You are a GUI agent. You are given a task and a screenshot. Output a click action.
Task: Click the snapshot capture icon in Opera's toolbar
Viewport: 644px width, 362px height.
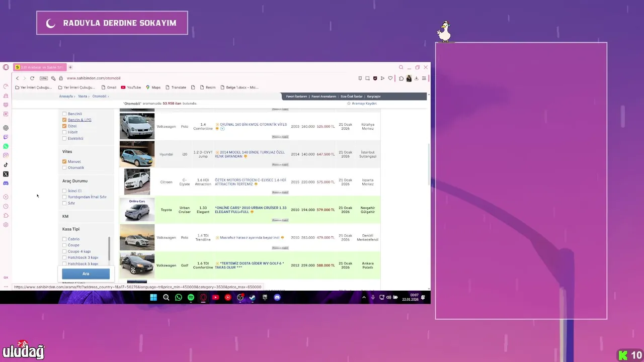[x=367, y=78]
